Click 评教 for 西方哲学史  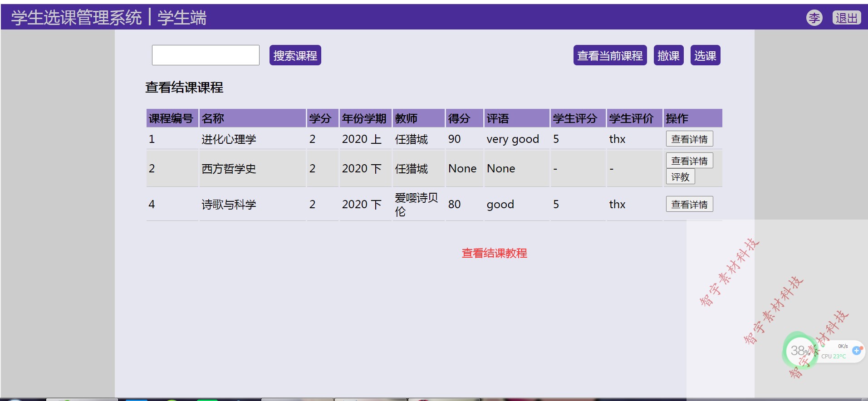[x=681, y=176]
